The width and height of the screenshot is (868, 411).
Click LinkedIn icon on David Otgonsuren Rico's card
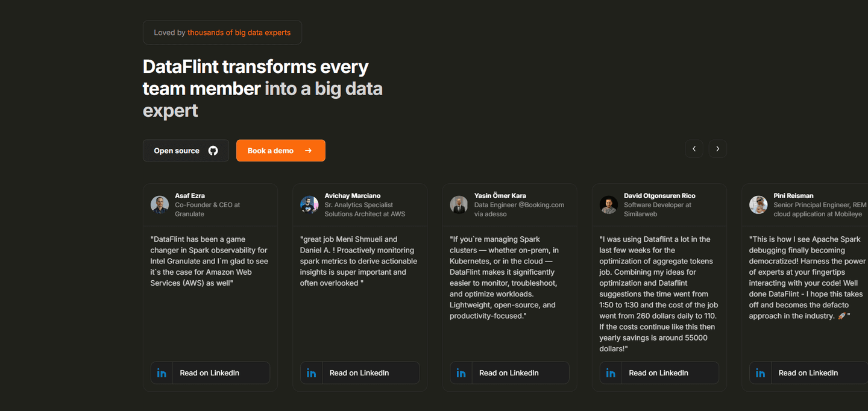[x=611, y=373]
